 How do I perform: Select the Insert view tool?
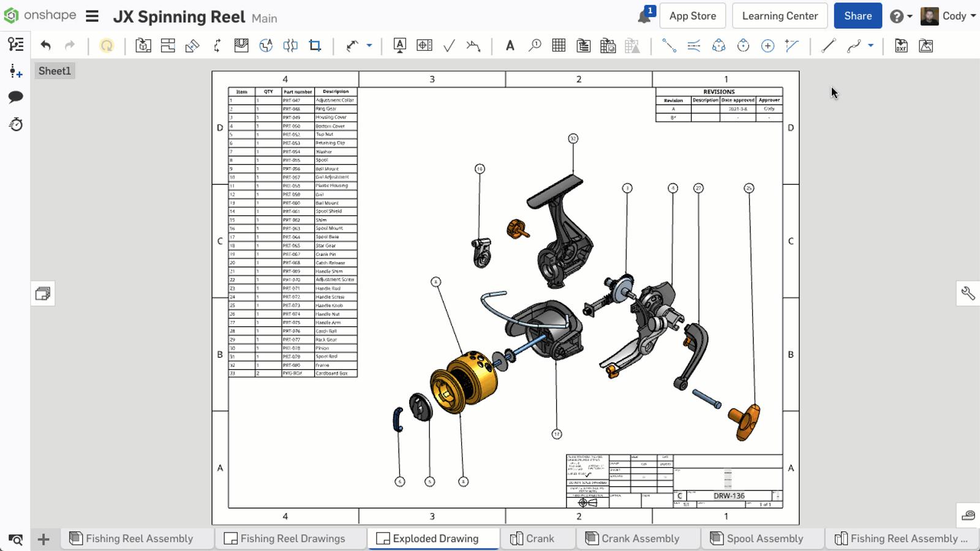[143, 45]
